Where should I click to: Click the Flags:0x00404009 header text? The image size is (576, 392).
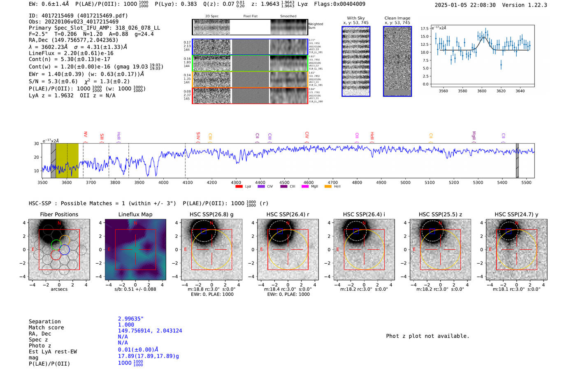[x=339, y=4]
